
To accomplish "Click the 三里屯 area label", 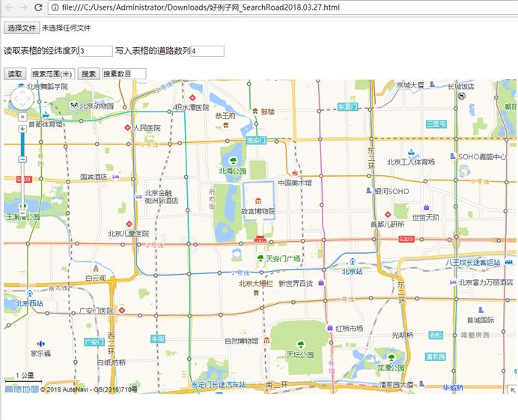I will click(x=436, y=124).
